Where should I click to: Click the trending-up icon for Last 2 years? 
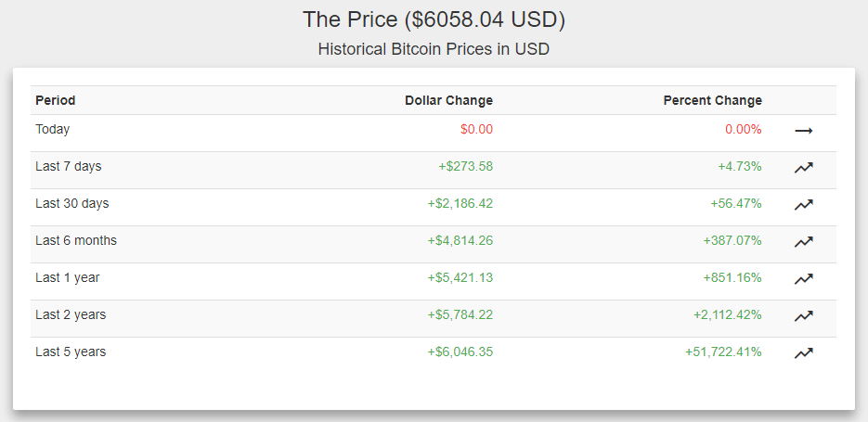(803, 316)
